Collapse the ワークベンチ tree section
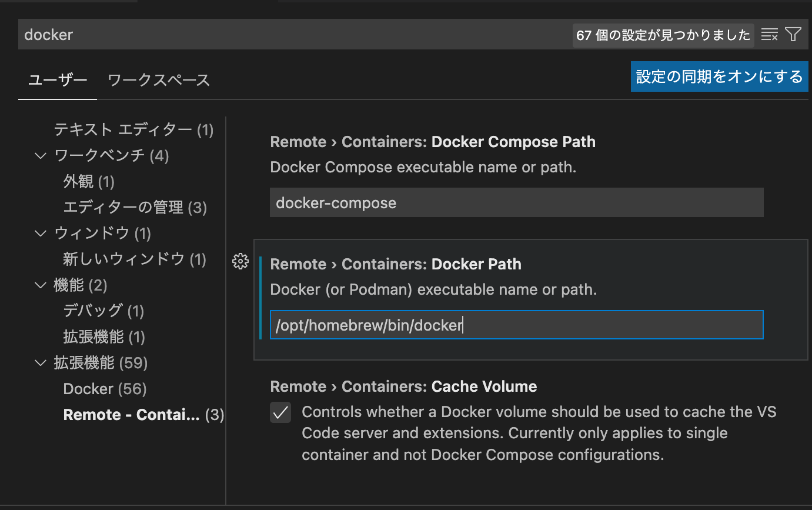Image resolution: width=812 pixels, height=510 pixels. (x=41, y=156)
